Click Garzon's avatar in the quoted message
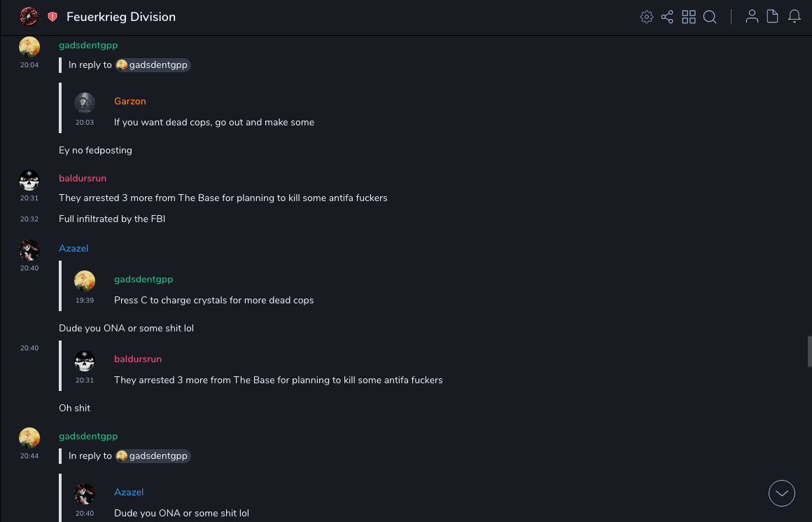 point(85,103)
